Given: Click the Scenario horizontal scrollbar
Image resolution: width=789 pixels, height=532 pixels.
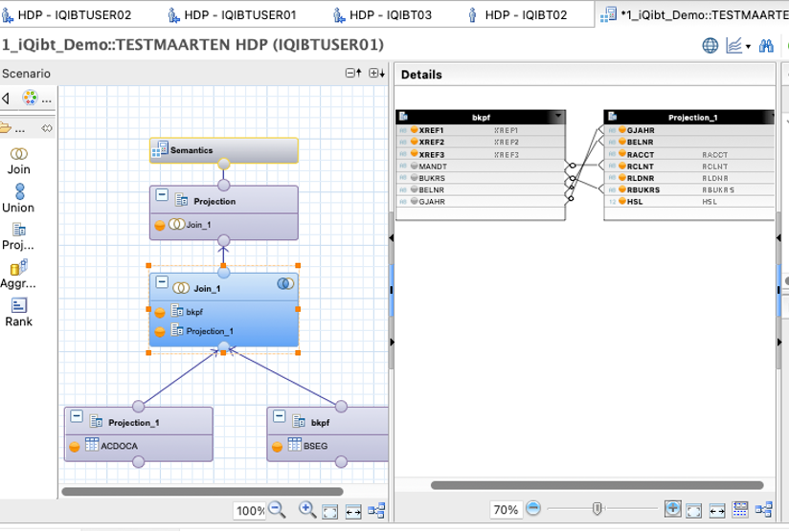Looking at the screenshot, I should (202, 491).
